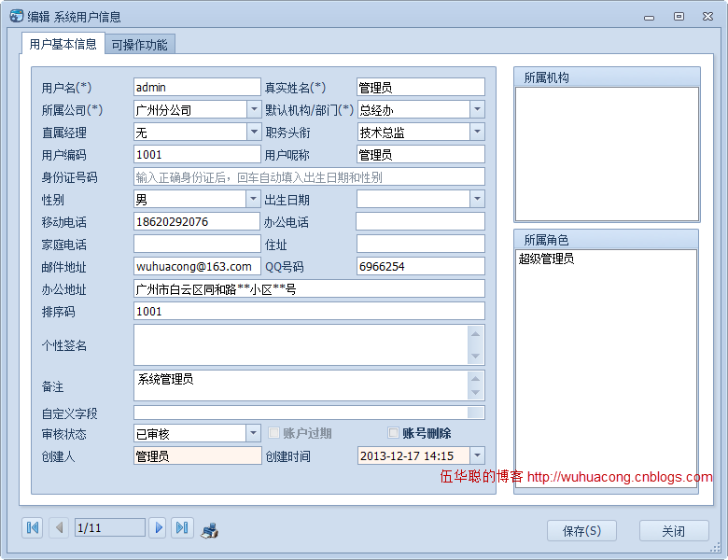The height and width of the screenshot is (560, 728).
Task: Toggle the 账号删除 checkbox
Action: pyautogui.click(x=393, y=433)
